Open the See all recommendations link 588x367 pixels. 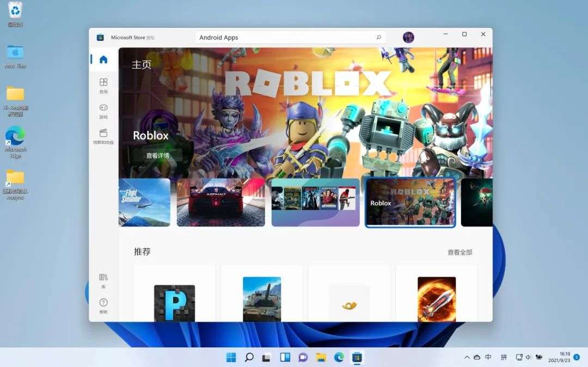pyautogui.click(x=460, y=252)
